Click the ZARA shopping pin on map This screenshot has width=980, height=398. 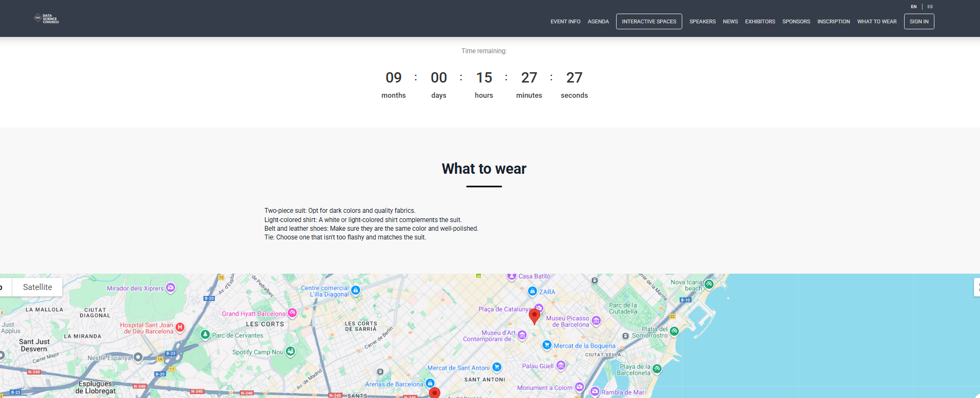pos(533,292)
